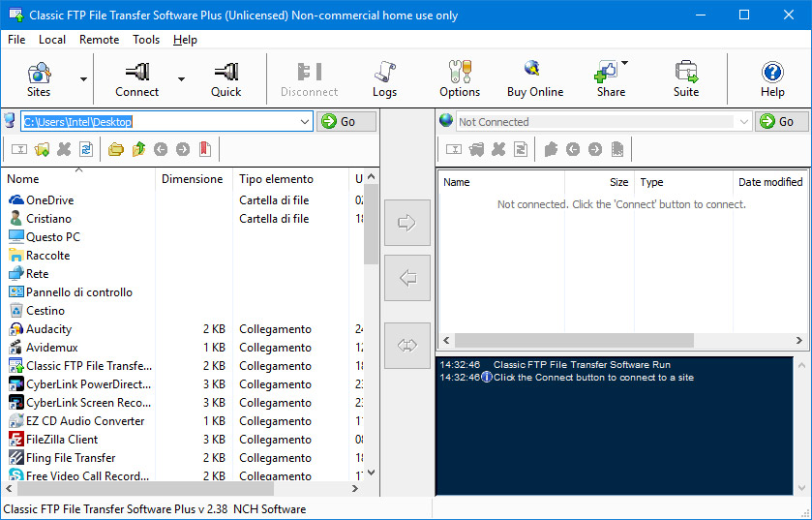Open the Sites manager icon
This screenshot has height=520, width=812.
click(39, 77)
